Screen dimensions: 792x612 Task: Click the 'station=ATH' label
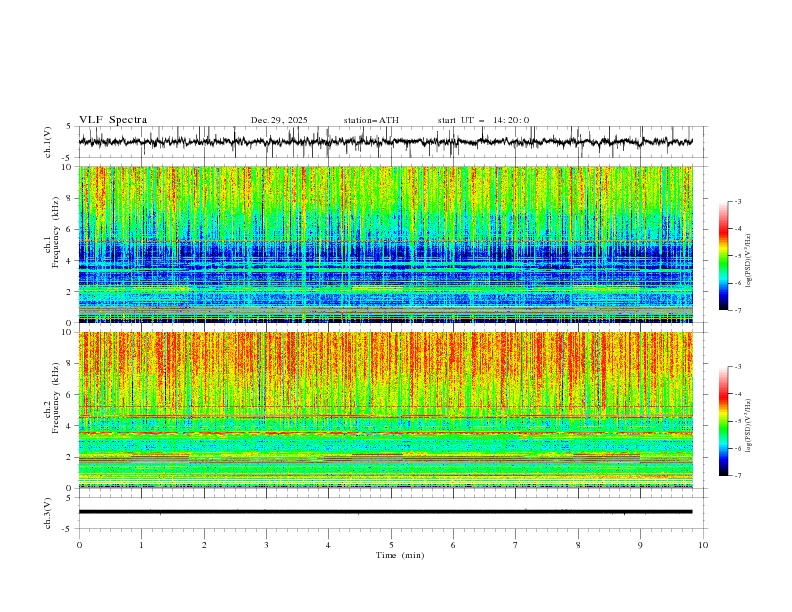click(371, 120)
